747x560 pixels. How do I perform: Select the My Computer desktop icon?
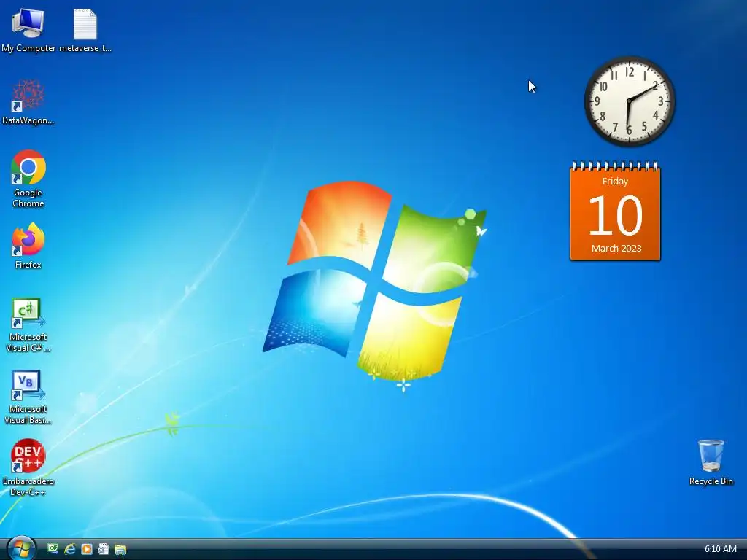point(28,30)
